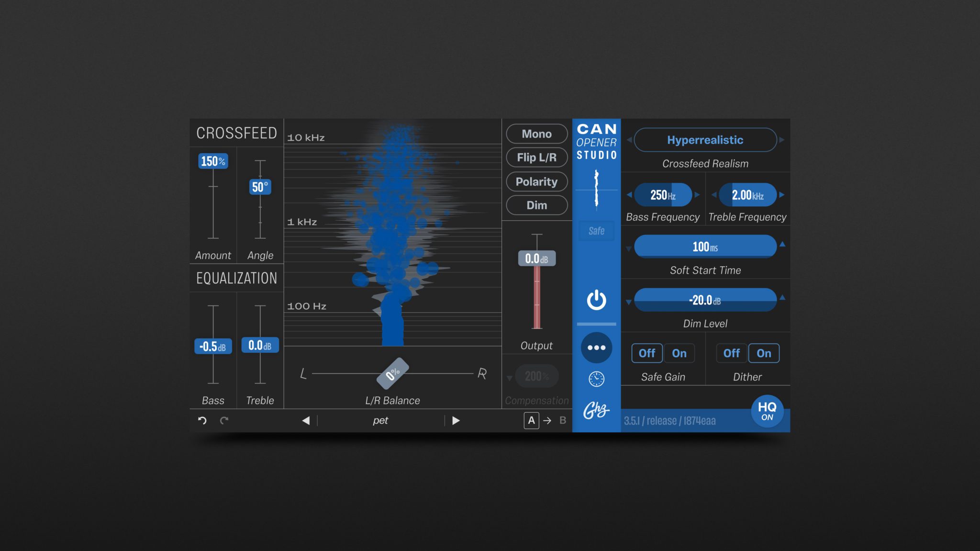Enable Mono output

click(x=536, y=134)
